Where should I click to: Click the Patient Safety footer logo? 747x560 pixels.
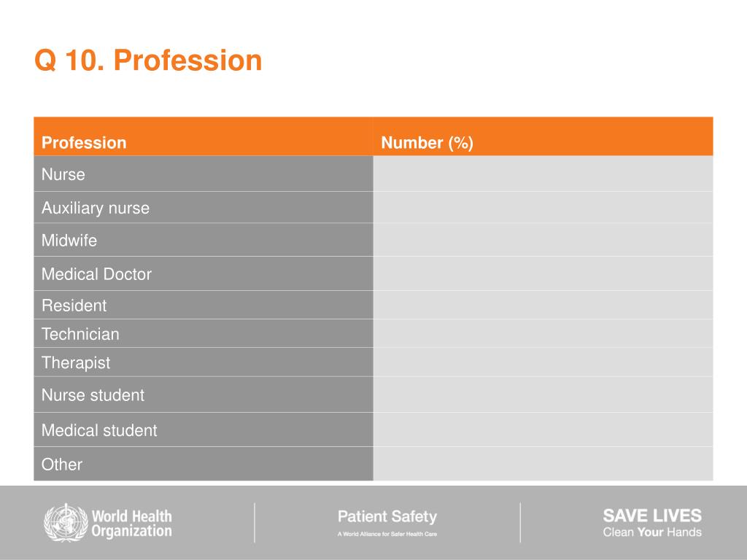coord(387,522)
